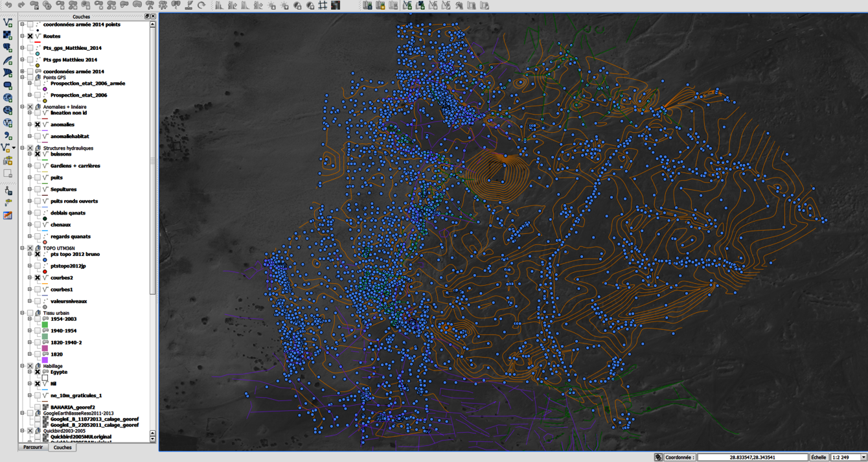
Task: Click the Redo arrow in the toolbar
Action: point(21,5)
